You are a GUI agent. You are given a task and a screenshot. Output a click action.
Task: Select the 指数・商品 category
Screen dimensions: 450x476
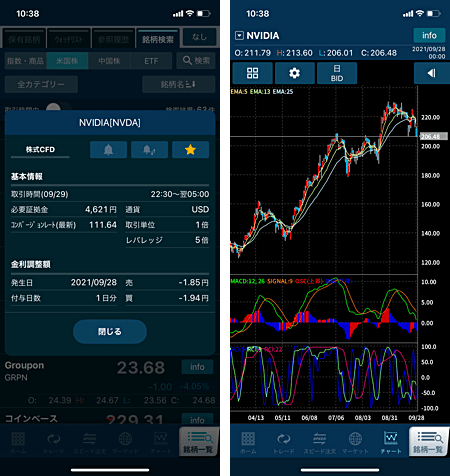[26, 61]
